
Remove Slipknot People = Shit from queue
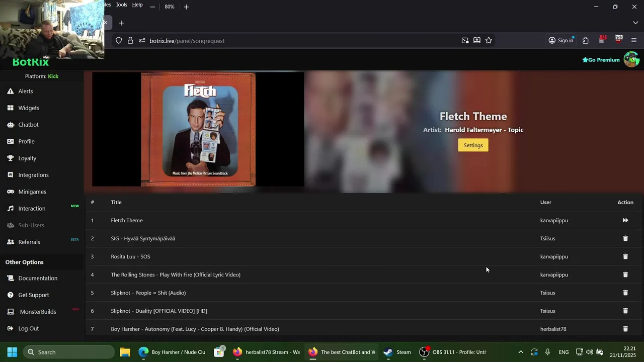(x=625, y=293)
